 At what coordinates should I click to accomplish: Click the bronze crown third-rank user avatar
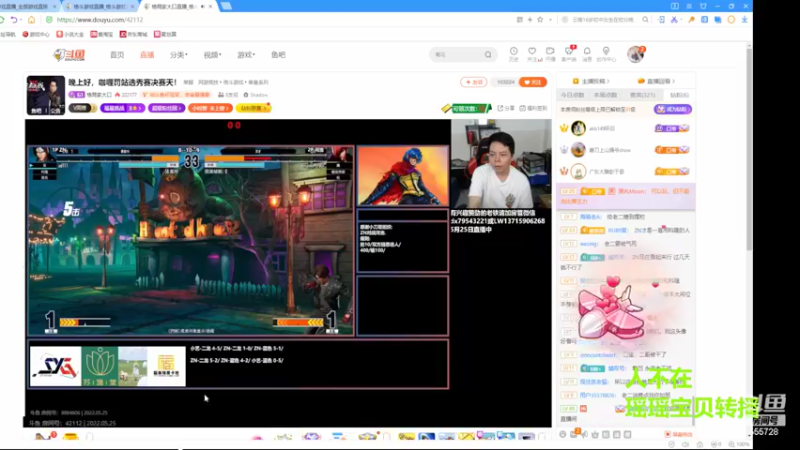(578, 171)
